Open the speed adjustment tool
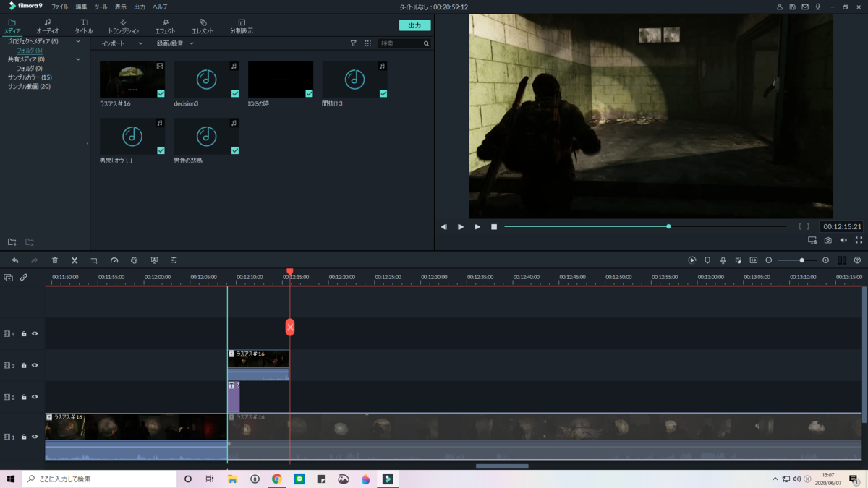Image resolution: width=868 pixels, height=488 pixels. tap(114, 260)
